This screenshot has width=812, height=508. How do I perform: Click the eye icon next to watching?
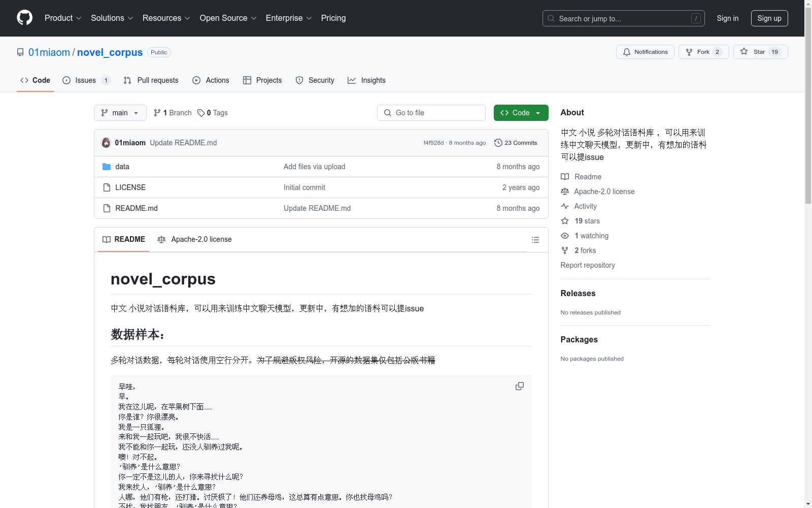(565, 236)
